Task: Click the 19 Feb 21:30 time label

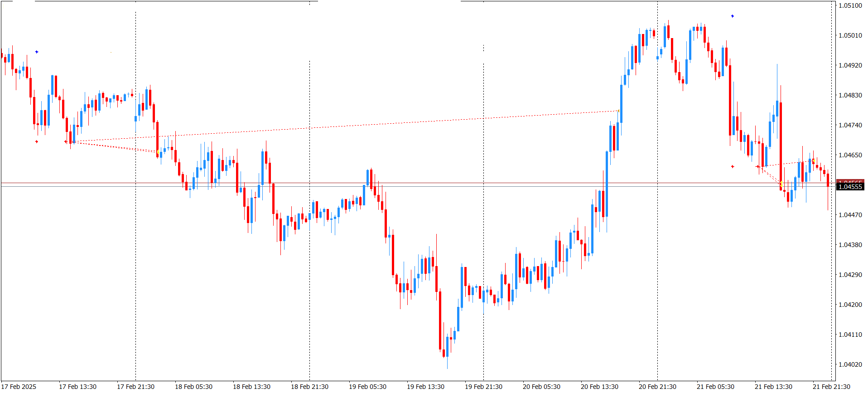Action: pos(483,387)
